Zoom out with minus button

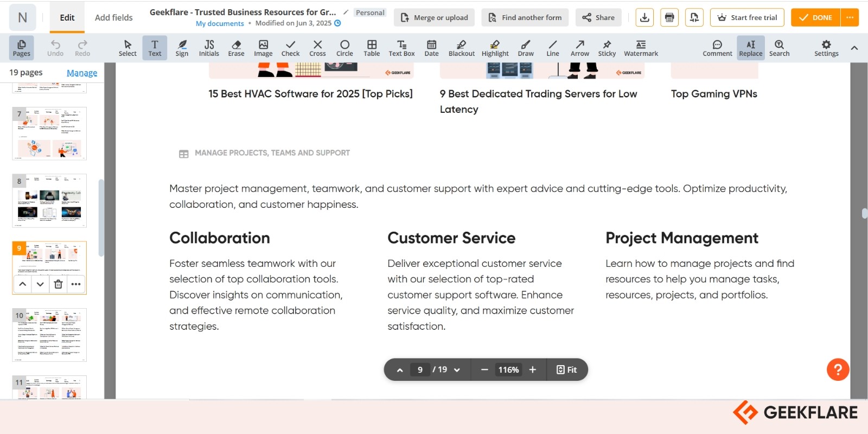coord(484,369)
